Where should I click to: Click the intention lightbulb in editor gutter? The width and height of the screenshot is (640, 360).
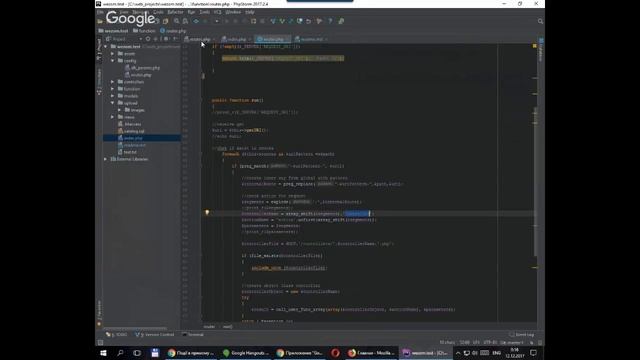point(207,213)
